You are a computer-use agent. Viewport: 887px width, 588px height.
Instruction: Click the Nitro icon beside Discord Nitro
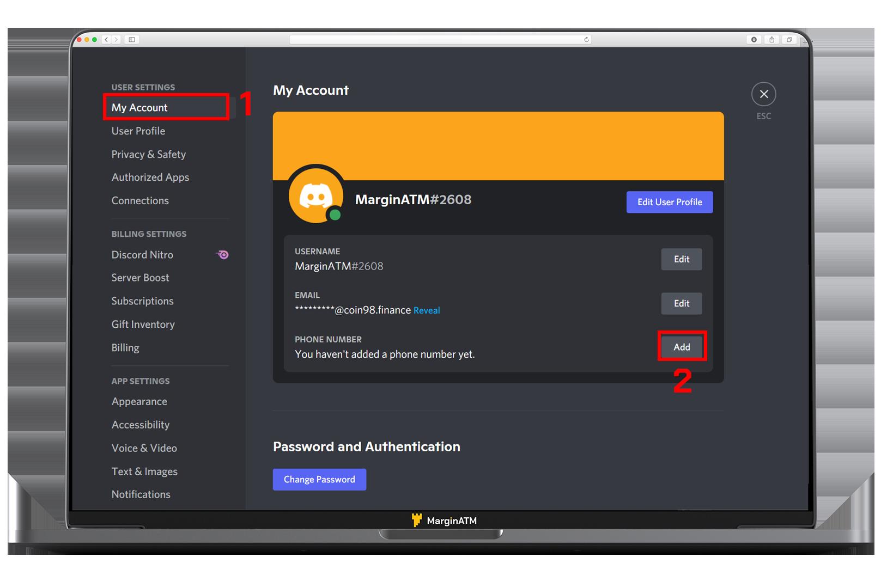coord(222,254)
